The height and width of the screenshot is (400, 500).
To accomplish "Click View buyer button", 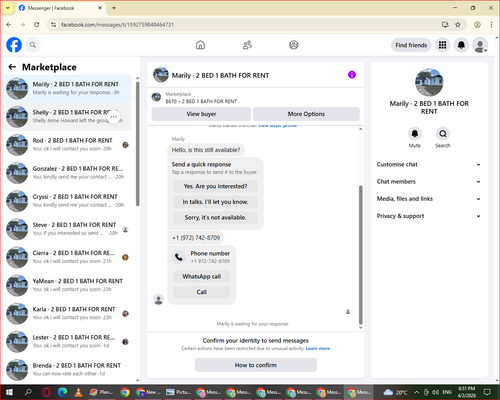I will [201, 114].
